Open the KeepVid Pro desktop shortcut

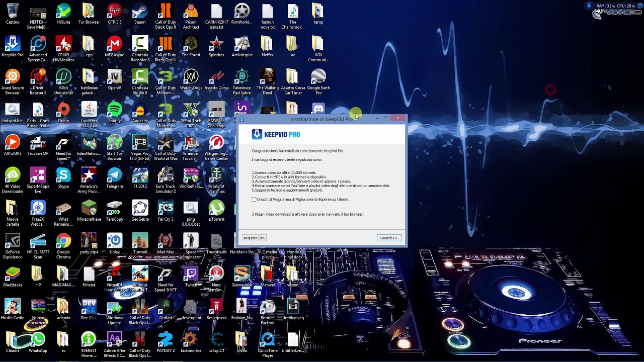13,44
